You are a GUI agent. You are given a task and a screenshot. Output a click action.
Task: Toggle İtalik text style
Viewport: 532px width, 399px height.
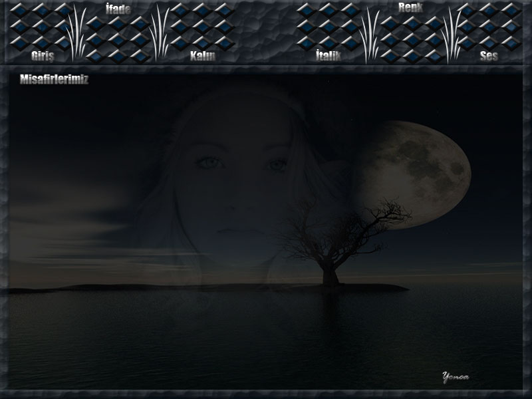click(x=328, y=56)
